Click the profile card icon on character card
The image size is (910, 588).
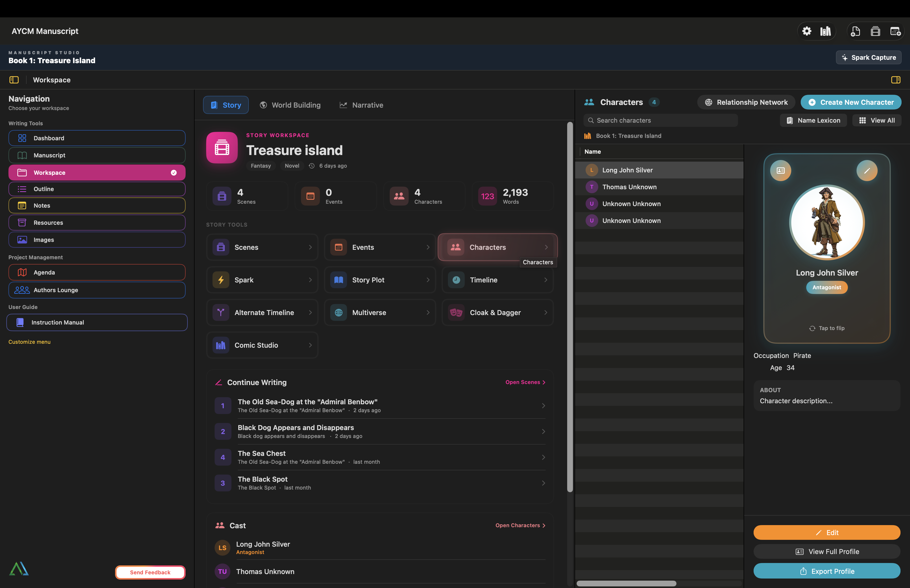(x=780, y=170)
